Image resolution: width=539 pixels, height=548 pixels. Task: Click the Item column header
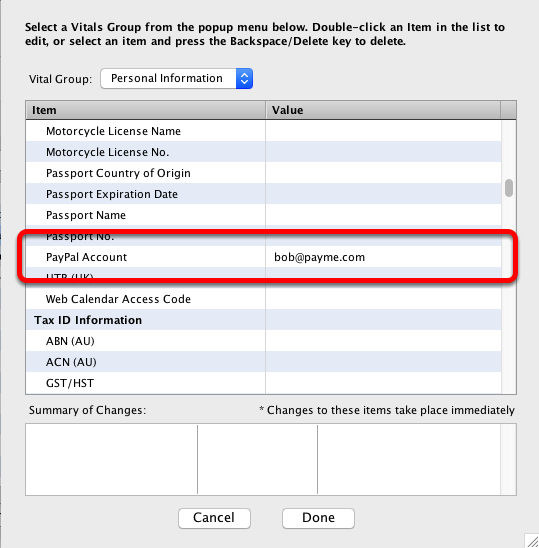145,110
